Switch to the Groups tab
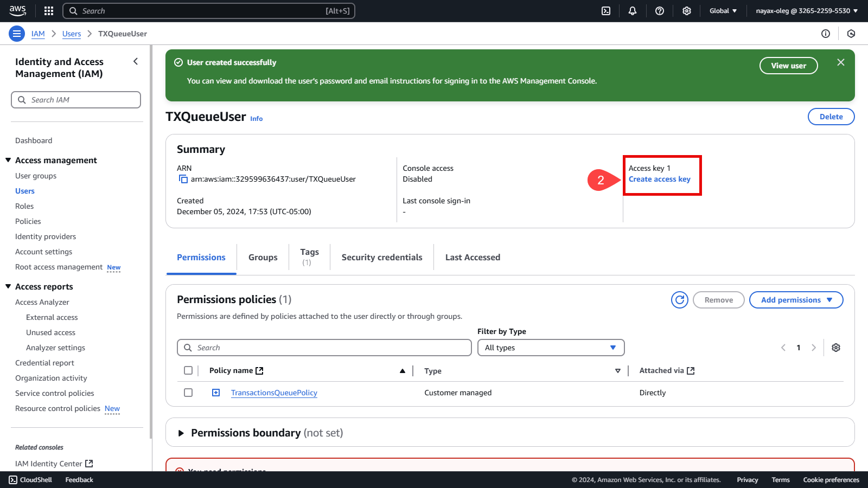Screen dimensions: 868x488 coord(263,258)
